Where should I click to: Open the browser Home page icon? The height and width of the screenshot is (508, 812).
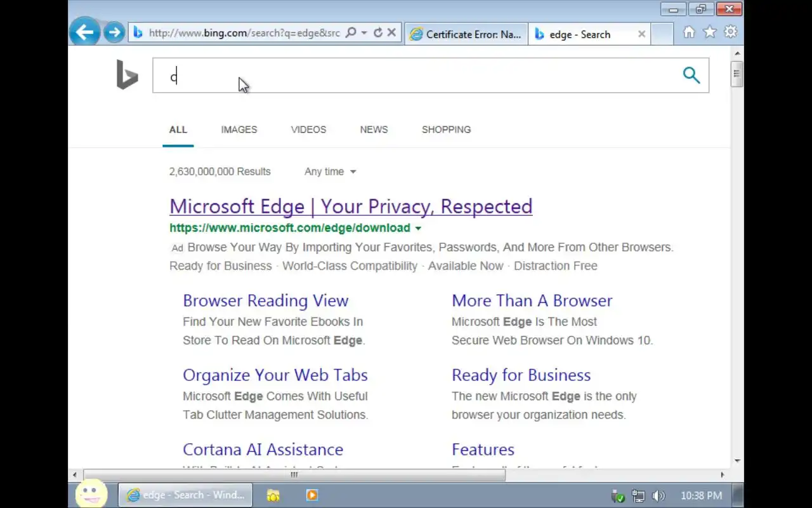(689, 32)
